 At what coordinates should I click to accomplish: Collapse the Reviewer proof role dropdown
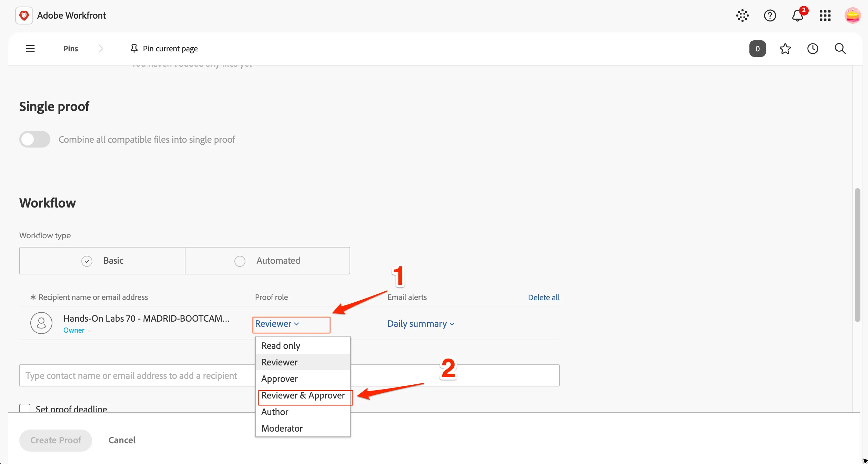[x=277, y=324]
